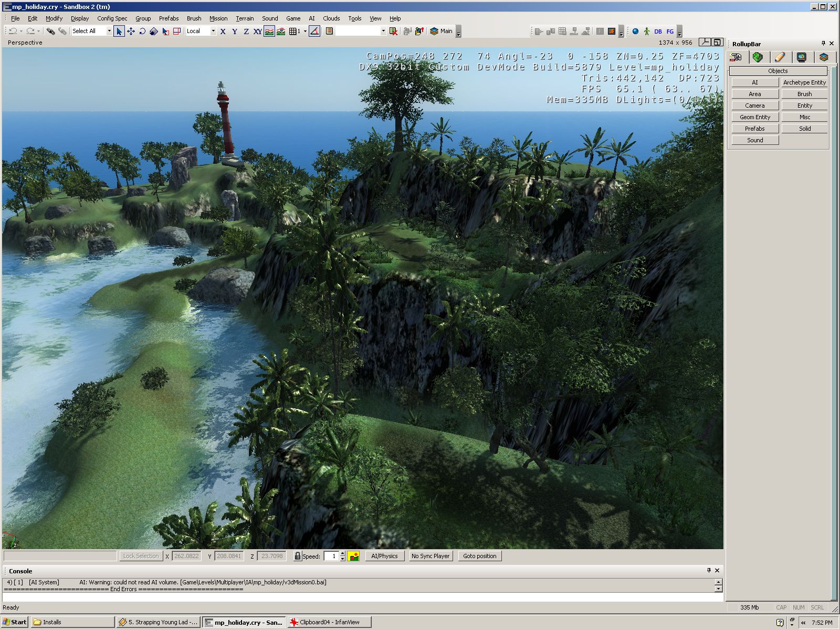
Task: Toggle the viewport maximize icon
Action: [717, 43]
